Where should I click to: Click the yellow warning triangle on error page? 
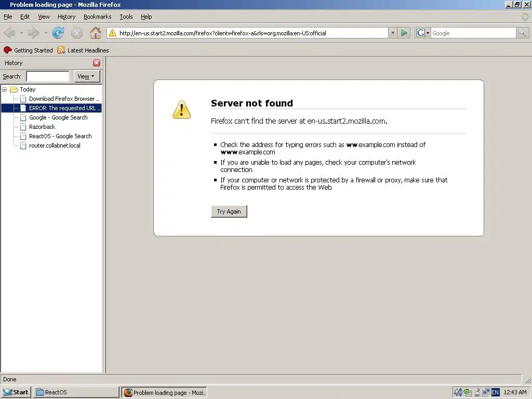click(x=181, y=109)
